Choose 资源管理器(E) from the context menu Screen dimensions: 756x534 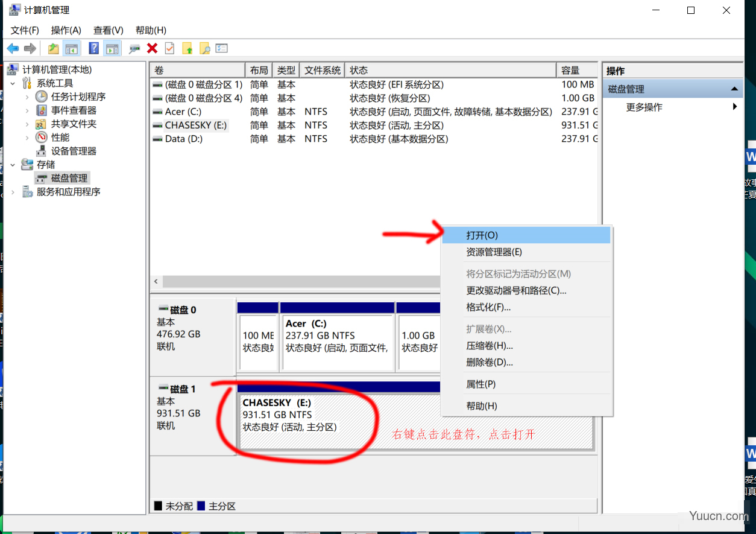(526, 252)
